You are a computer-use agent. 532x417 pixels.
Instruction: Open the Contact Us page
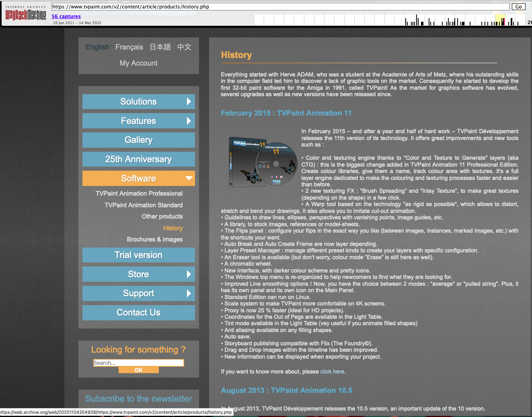click(x=138, y=313)
